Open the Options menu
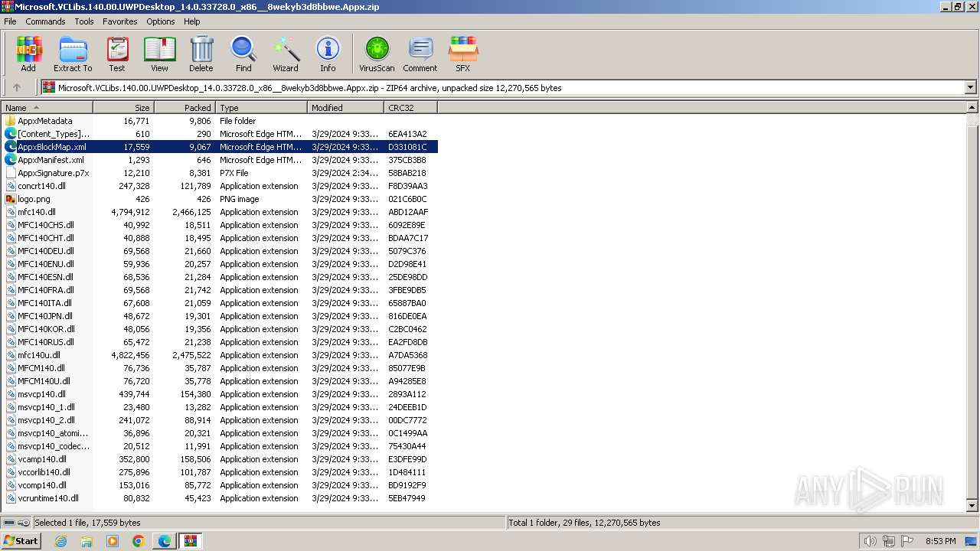 pos(161,21)
